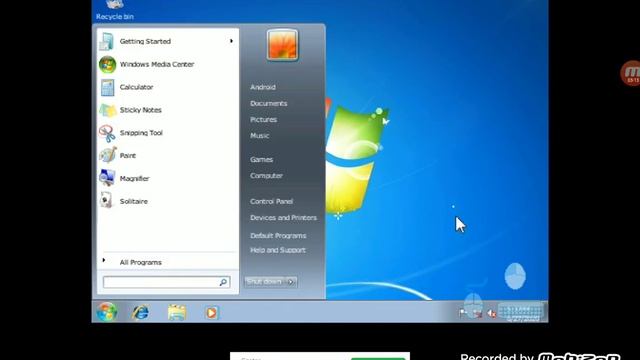This screenshot has height=360, width=640.
Task: Open Default Programs
Action: (278, 236)
